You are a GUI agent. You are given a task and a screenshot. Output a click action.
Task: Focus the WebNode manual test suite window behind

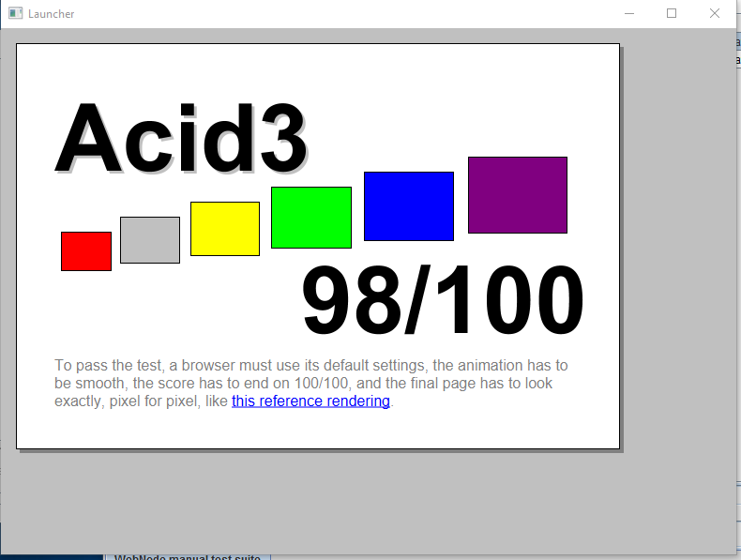click(188, 556)
